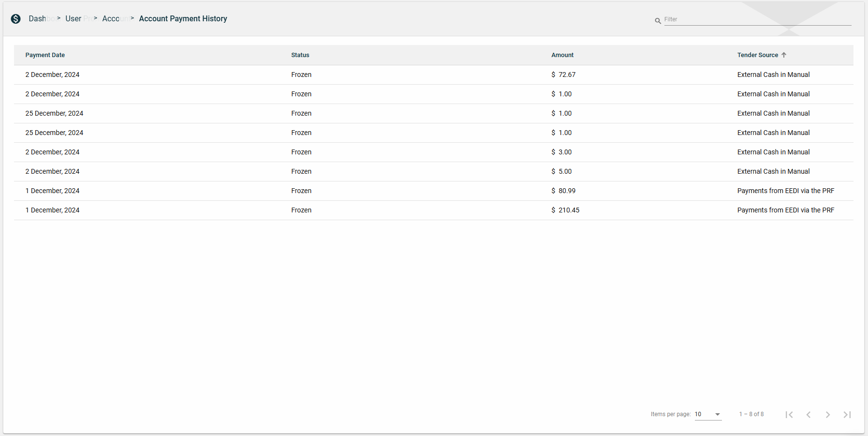Sort by Status column header
This screenshot has height=436, width=868.
tap(300, 55)
